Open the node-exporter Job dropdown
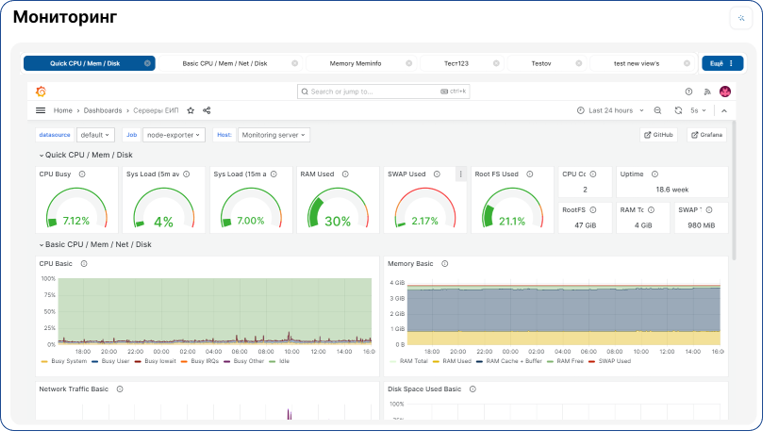Screen dimensions: 764x432 click(x=173, y=135)
